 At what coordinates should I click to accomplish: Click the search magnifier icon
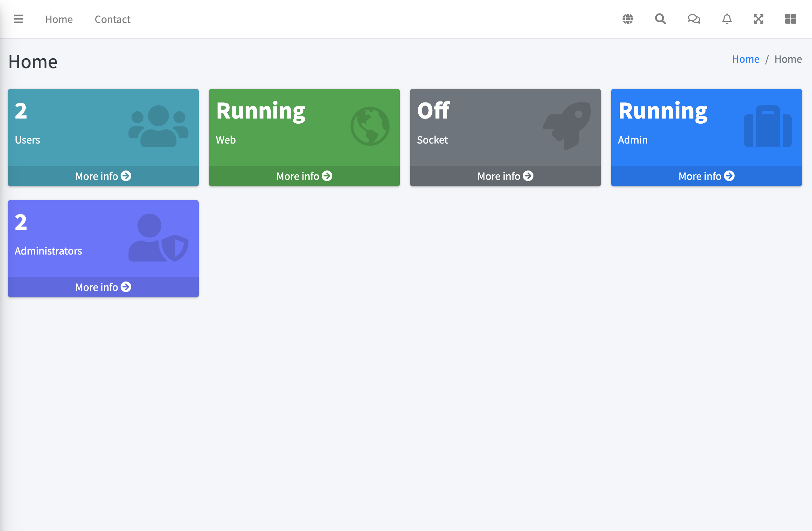click(x=660, y=19)
